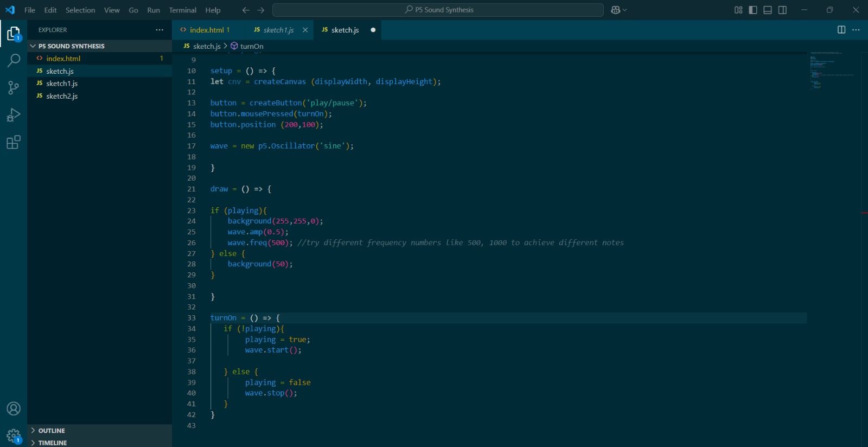Toggle the bottom Panel visibility
Screen dimensions: 868x447
(x=768, y=10)
